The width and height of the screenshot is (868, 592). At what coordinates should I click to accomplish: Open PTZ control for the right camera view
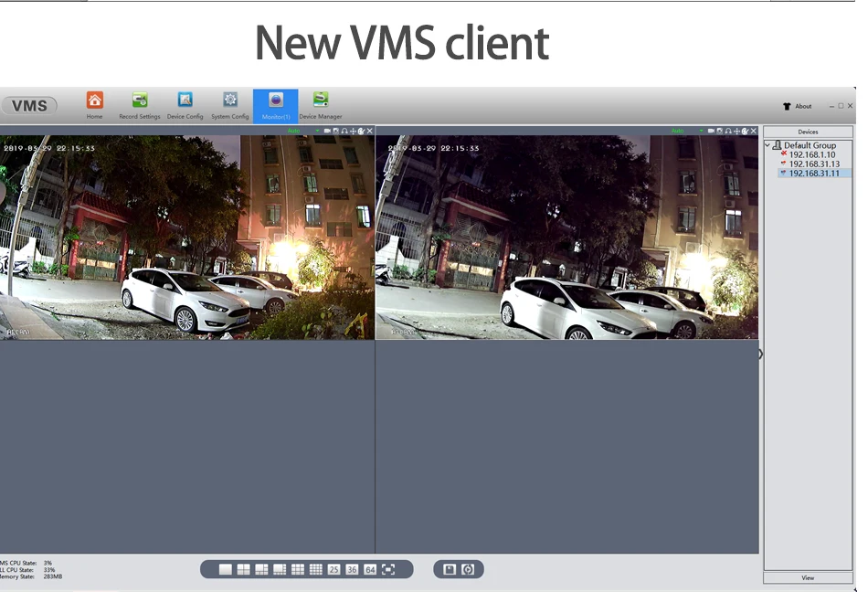click(736, 132)
